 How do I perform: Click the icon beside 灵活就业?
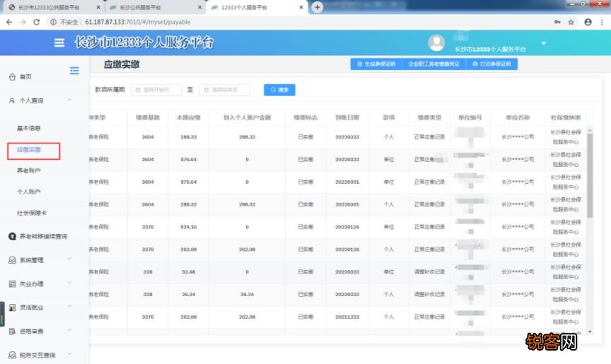(x=12, y=307)
